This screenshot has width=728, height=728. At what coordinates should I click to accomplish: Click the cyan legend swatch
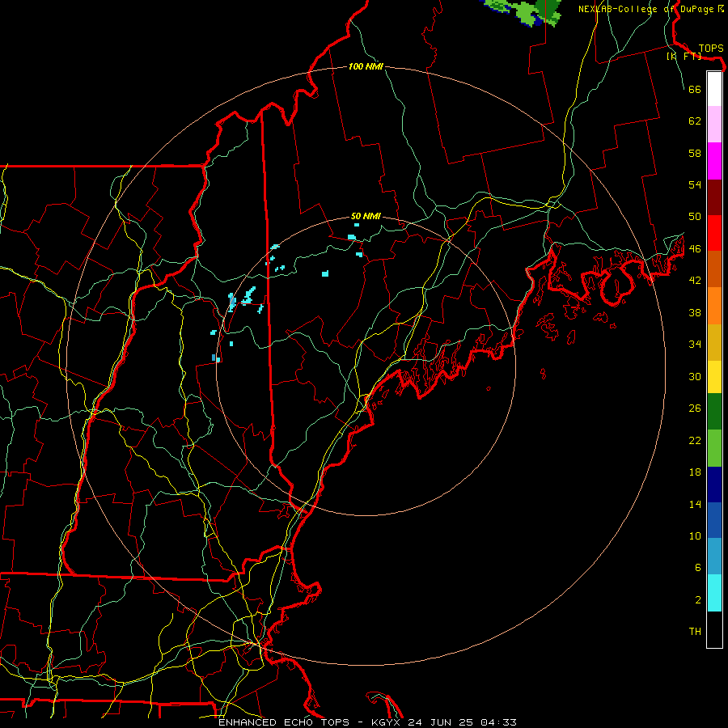[714, 593]
